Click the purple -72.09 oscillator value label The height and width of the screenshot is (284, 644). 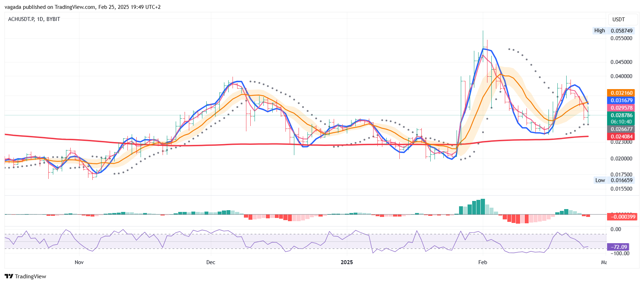pyautogui.click(x=619, y=247)
